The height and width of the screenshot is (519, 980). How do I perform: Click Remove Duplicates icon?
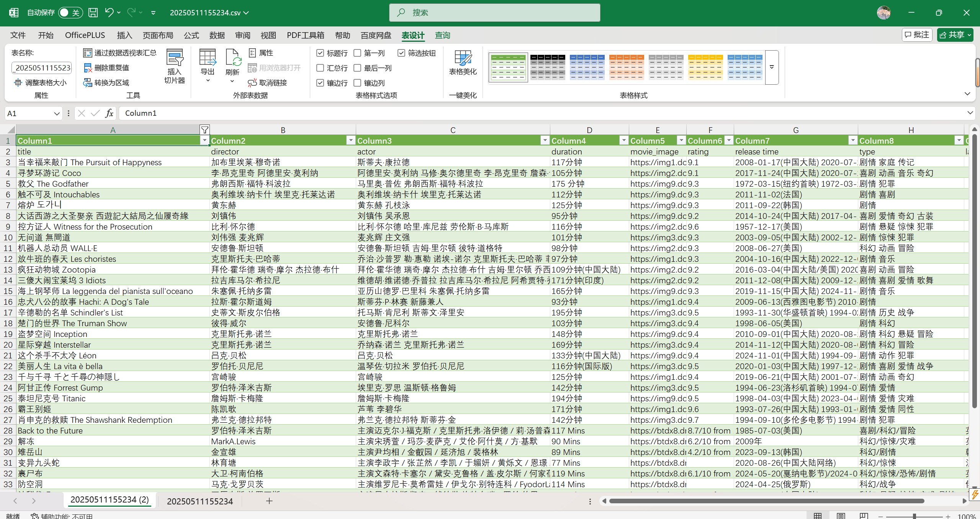coord(88,68)
